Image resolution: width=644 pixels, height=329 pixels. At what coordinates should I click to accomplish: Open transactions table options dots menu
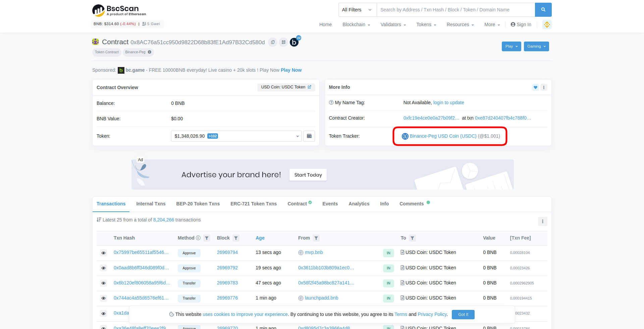pyautogui.click(x=542, y=221)
